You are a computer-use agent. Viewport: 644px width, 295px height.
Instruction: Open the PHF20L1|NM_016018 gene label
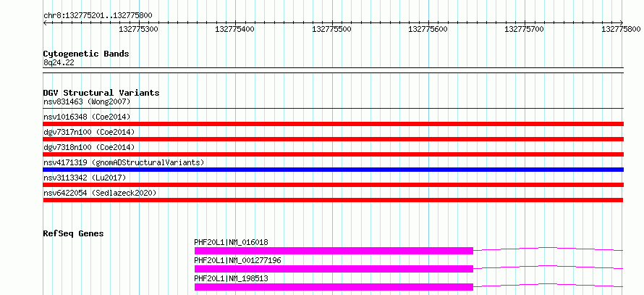click(232, 242)
